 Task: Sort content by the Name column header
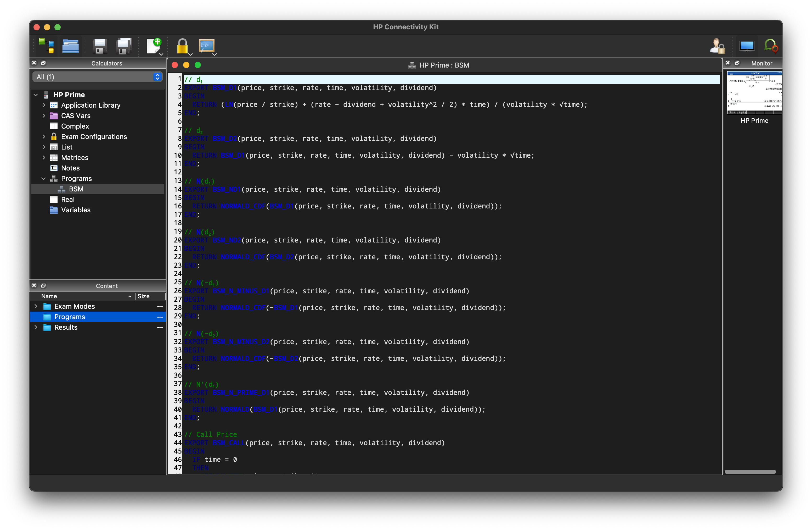(x=49, y=296)
